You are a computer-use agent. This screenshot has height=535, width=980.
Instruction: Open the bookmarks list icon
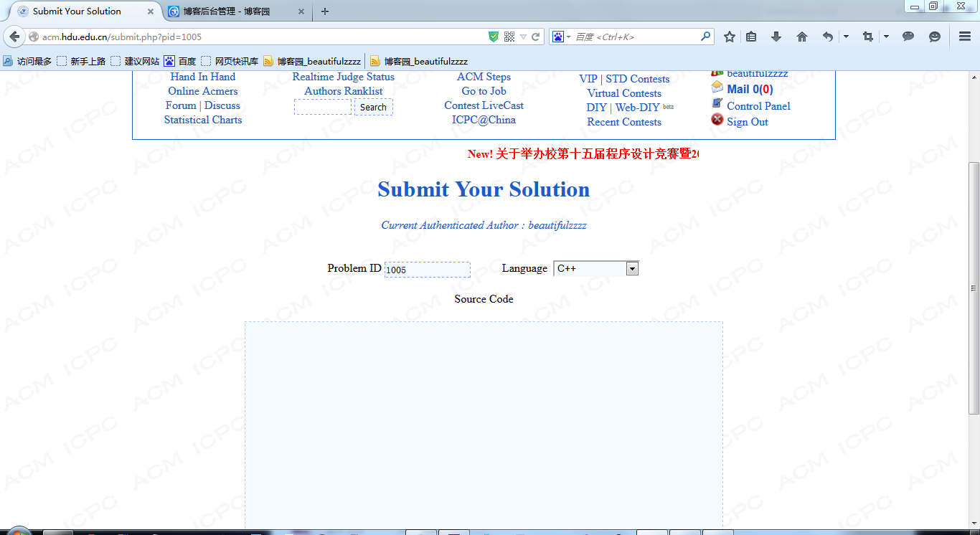coord(751,37)
